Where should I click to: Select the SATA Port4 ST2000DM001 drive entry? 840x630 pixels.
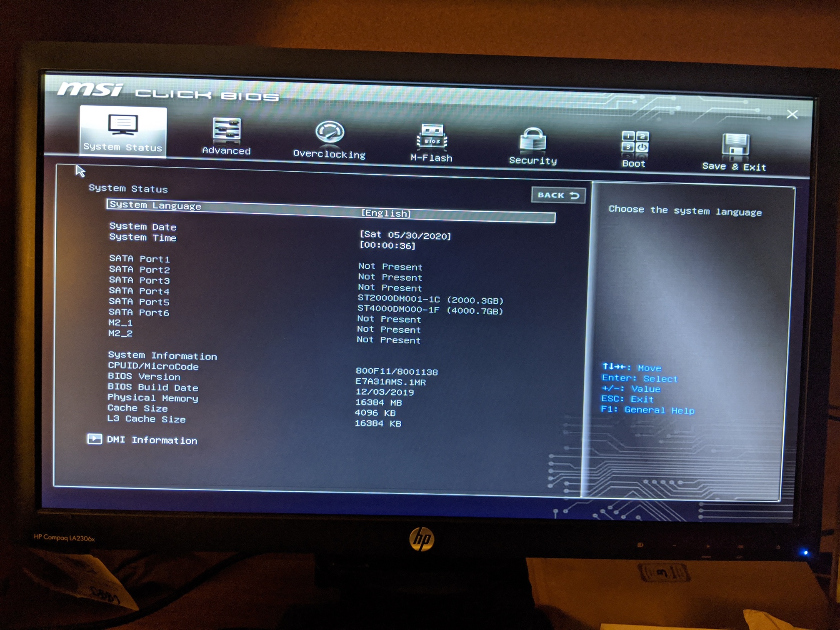point(431,300)
